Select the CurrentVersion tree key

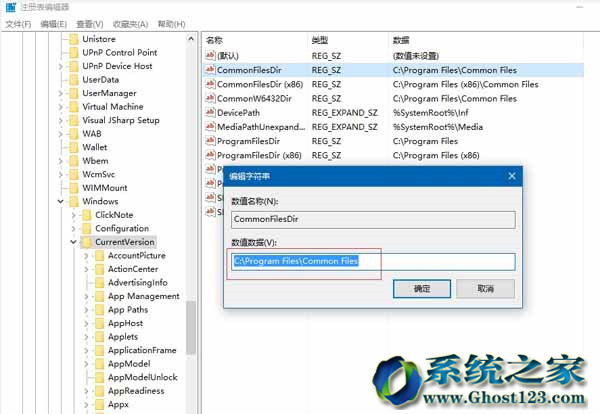pos(125,242)
